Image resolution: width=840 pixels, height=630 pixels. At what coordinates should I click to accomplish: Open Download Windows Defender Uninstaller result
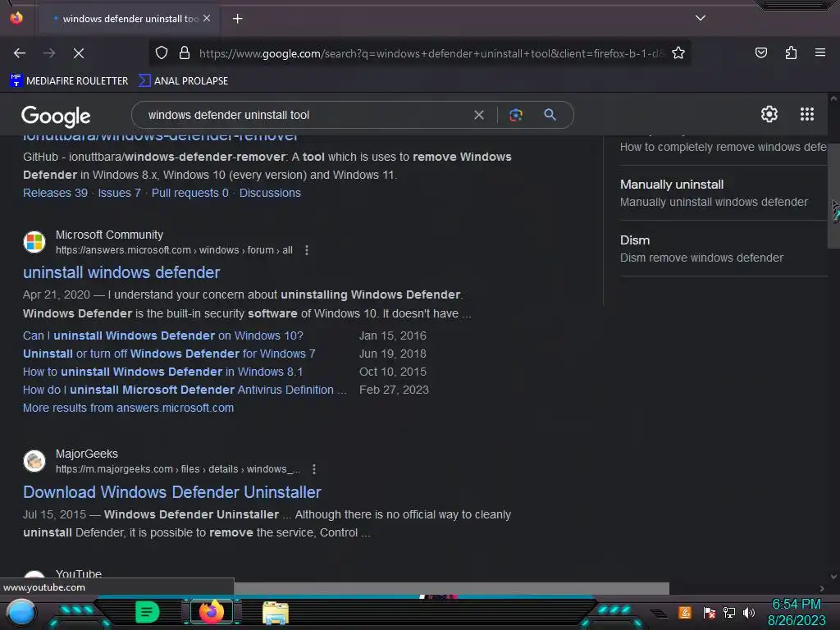172,492
